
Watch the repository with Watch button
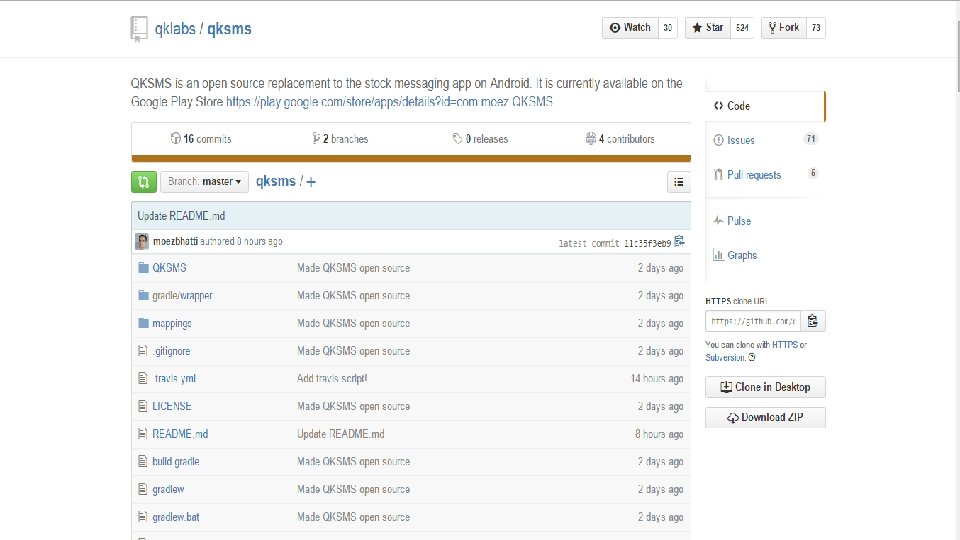(x=630, y=28)
